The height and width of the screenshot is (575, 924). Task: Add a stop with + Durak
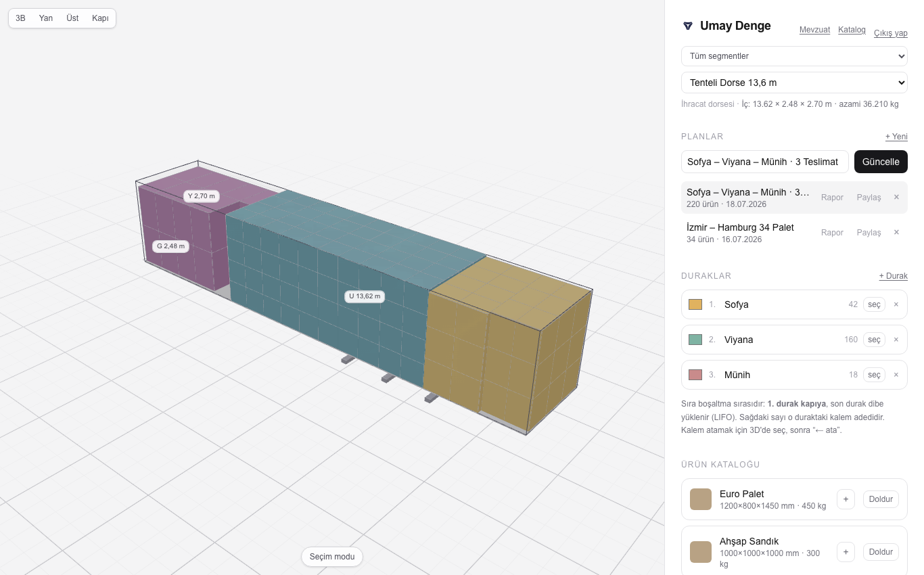pos(894,276)
